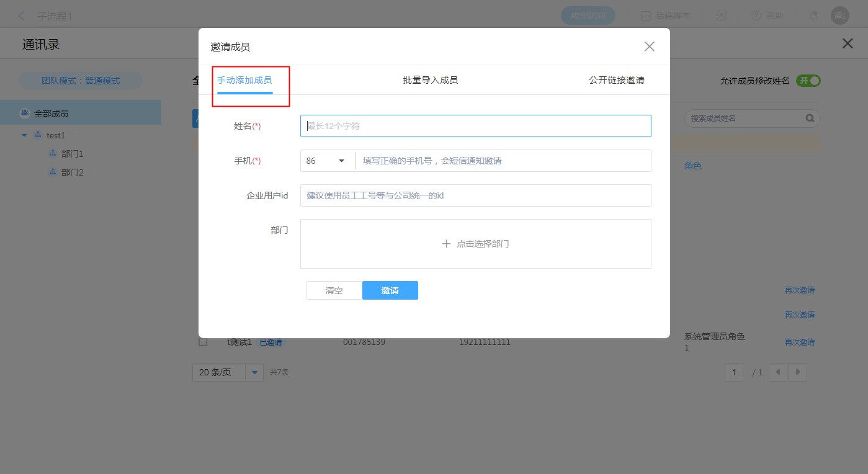
Task: Close the 通讯录 panel
Action: [847, 43]
